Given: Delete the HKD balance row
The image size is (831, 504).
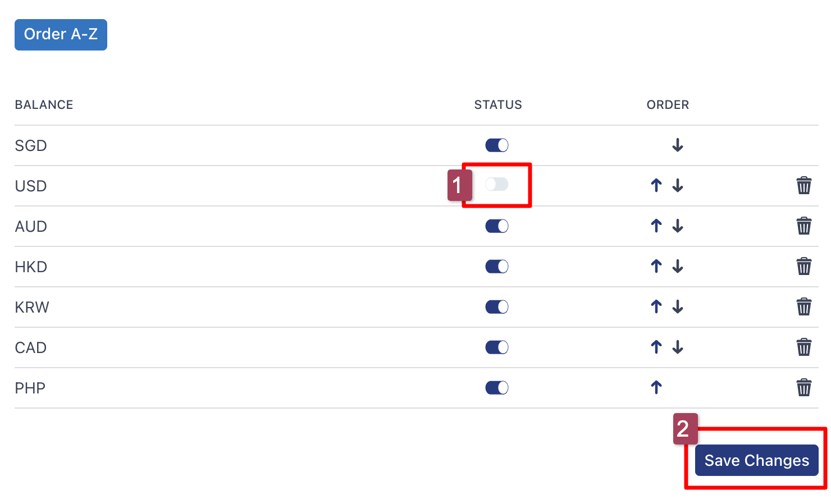Looking at the screenshot, I should coord(803,267).
